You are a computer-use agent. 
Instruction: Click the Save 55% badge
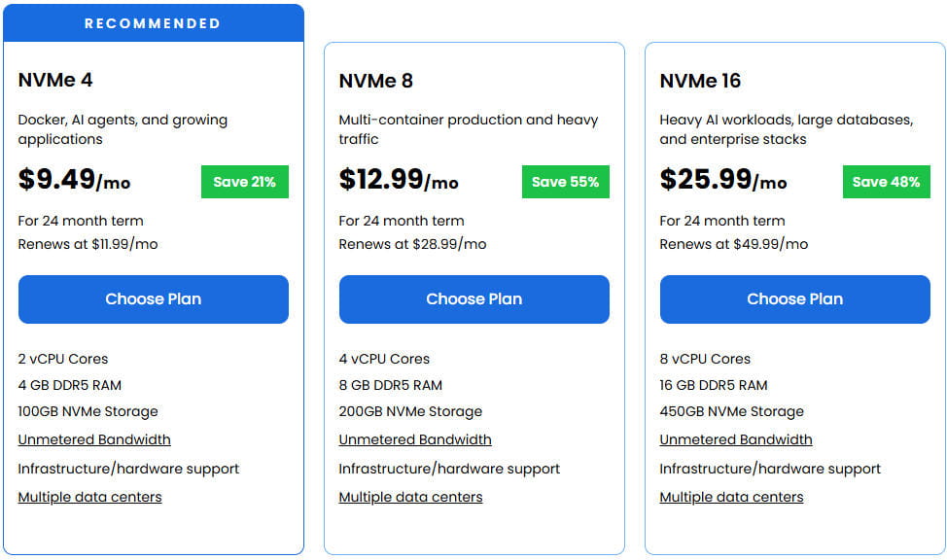click(565, 182)
